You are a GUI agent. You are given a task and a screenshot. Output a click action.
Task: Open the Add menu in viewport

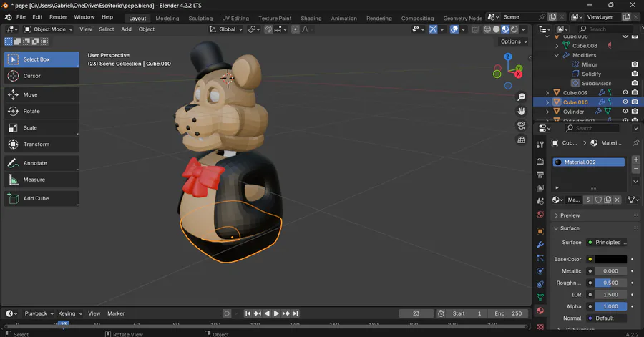pos(126,29)
